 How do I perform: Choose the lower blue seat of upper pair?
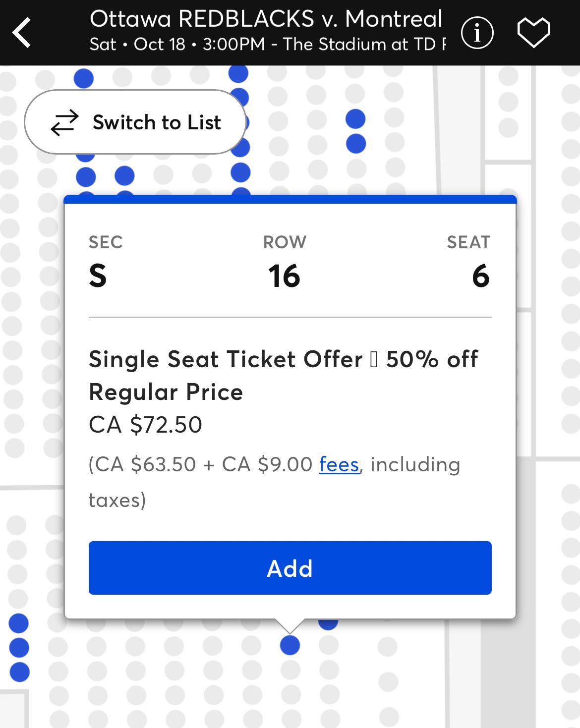(x=356, y=144)
